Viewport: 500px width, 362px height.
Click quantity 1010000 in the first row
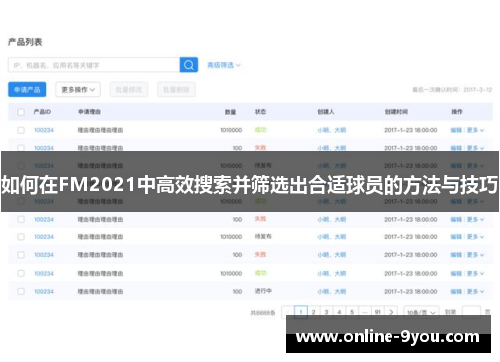pos(231,130)
